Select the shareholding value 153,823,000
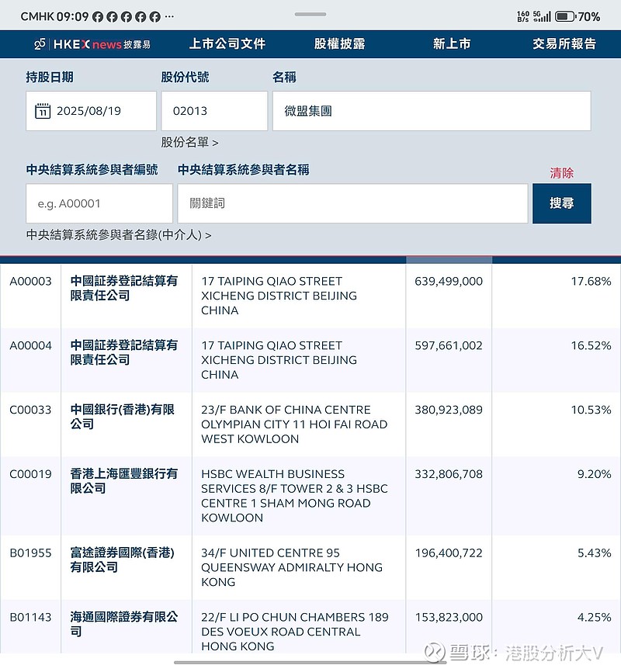Screen dimensions: 621x672 coord(449,617)
